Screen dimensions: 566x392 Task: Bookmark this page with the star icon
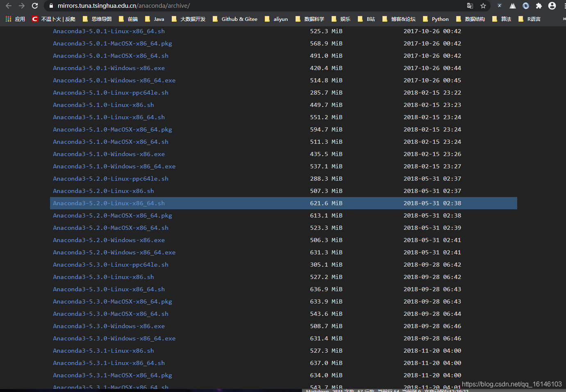point(483,6)
